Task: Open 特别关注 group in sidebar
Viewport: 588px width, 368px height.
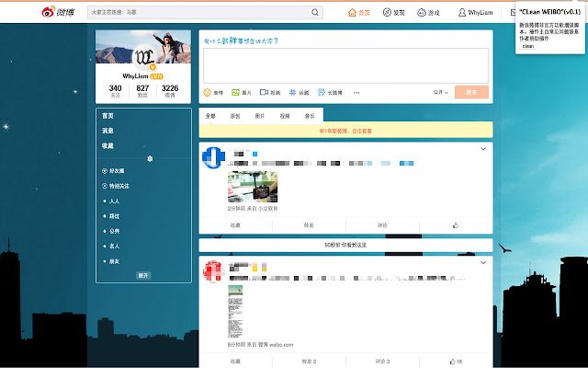Action: tap(116, 186)
